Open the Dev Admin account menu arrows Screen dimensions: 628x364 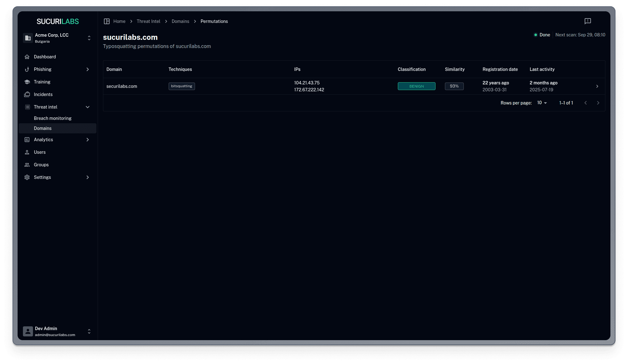coord(89,331)
